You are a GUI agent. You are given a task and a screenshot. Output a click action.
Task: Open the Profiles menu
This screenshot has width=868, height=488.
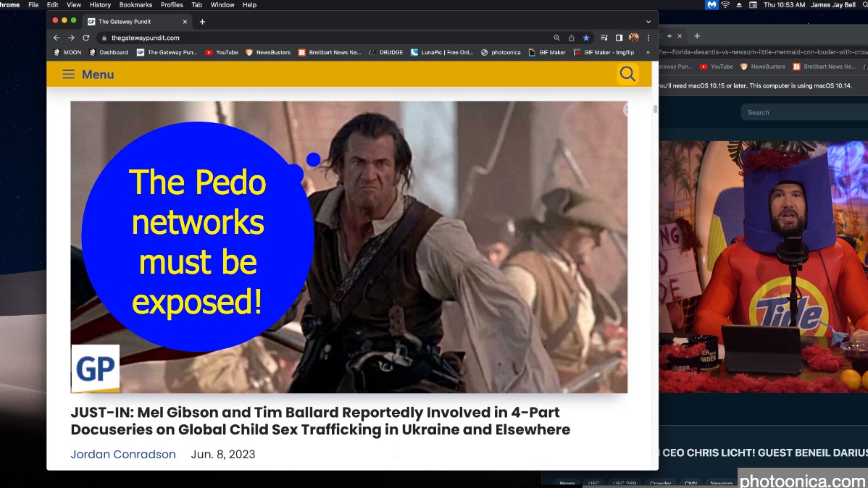click(172, 5)
